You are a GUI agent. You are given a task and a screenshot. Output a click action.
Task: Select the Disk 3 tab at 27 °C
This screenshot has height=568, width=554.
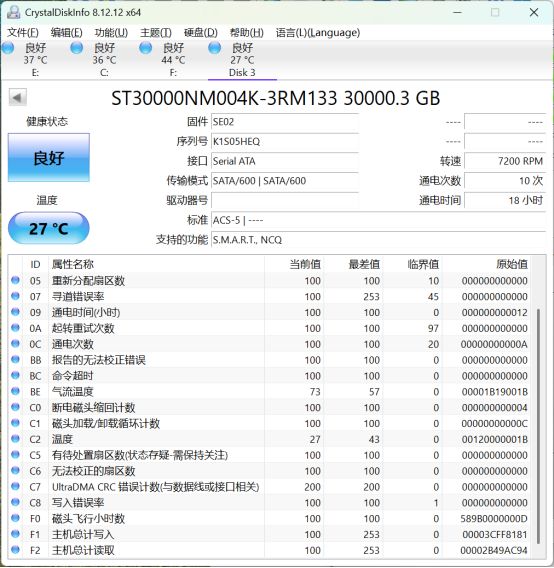tap(242, 60)
